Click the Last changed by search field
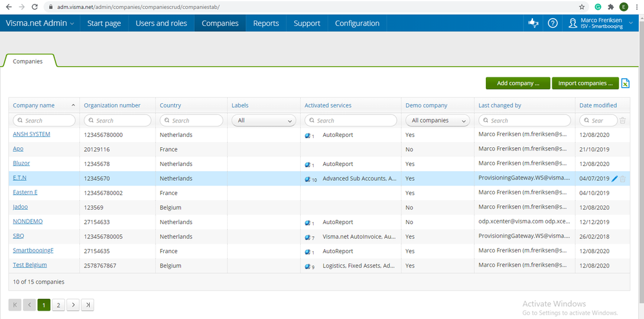 (x=525, y=121)
